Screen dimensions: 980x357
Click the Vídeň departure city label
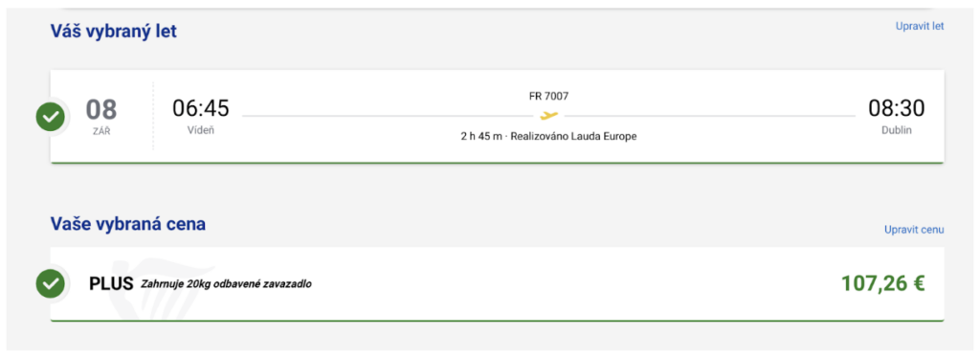[x=201, y=131]
